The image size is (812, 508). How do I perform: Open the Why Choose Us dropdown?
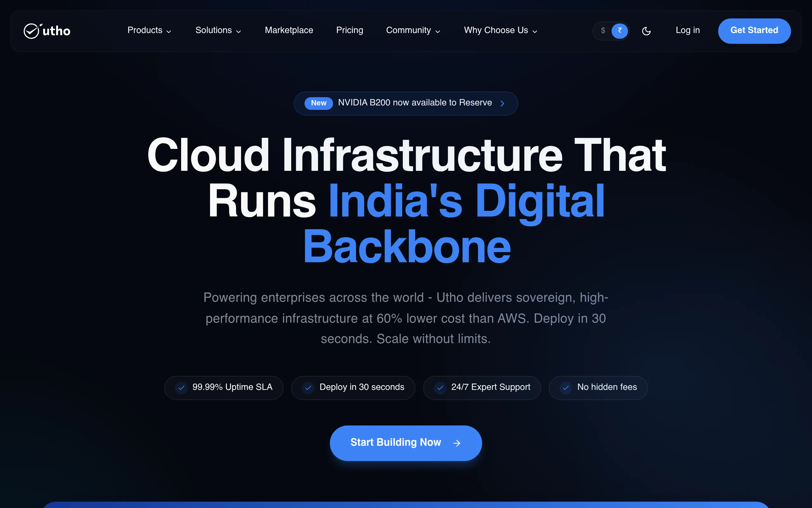point(501,30)
